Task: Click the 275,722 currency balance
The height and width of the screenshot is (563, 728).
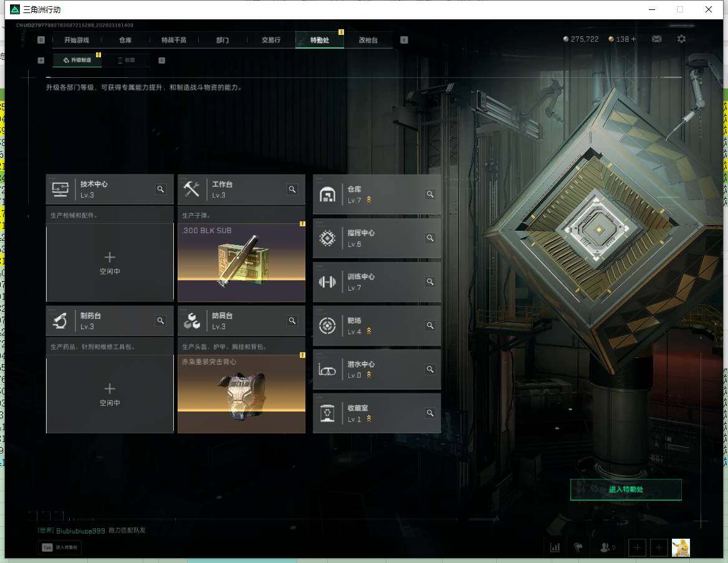Action: tap(581, 39)
